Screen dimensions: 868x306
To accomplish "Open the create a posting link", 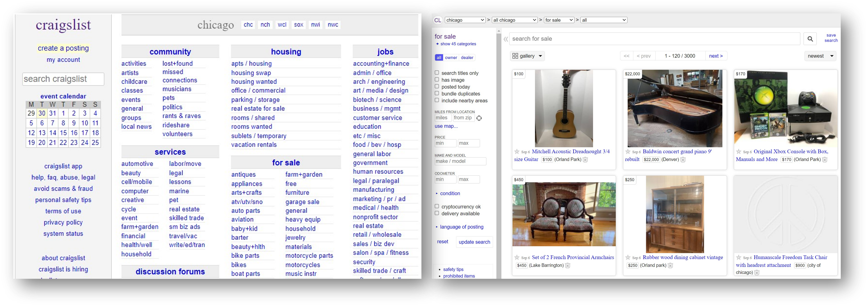I will [x=63, y=48].
